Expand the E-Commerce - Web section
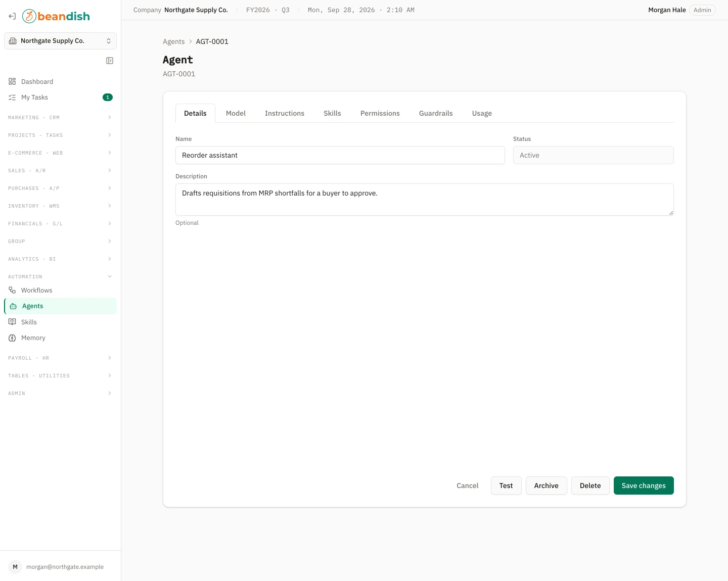This screenshot has width=728, height=581. point(61,153)
